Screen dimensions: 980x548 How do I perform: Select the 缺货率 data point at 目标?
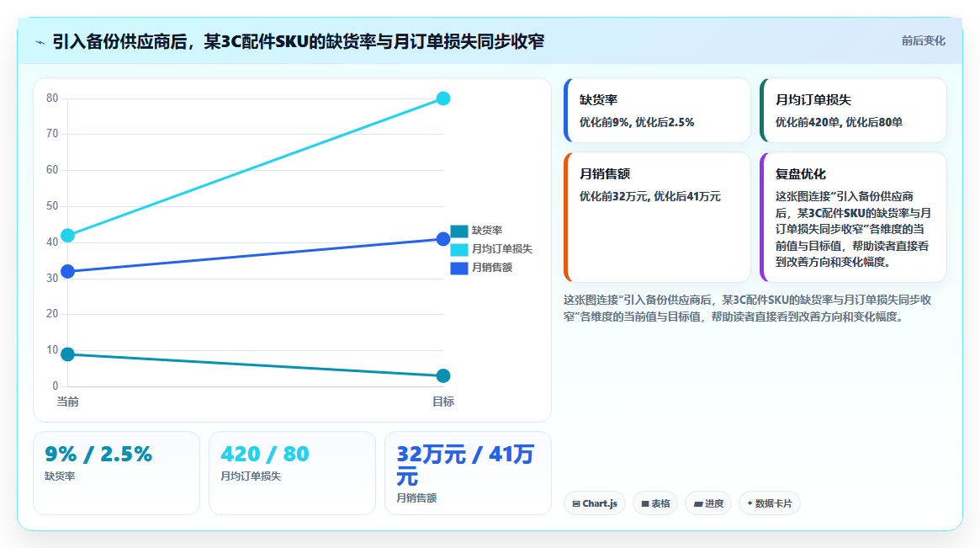point(443,376)
